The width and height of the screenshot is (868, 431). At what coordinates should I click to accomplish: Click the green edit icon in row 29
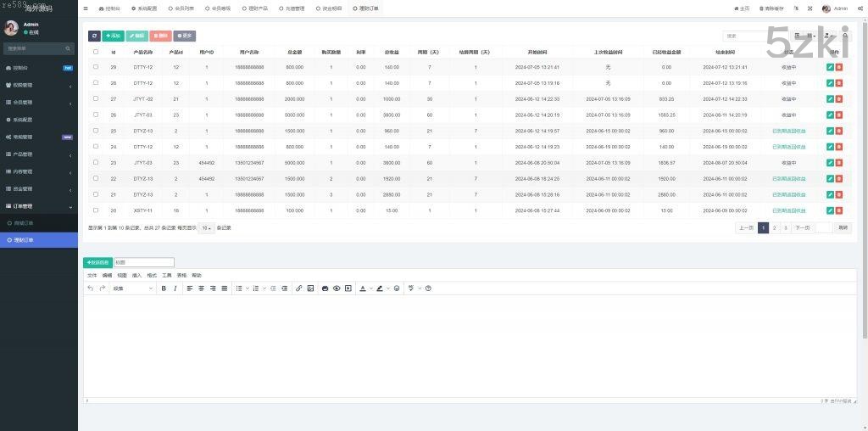830,66
